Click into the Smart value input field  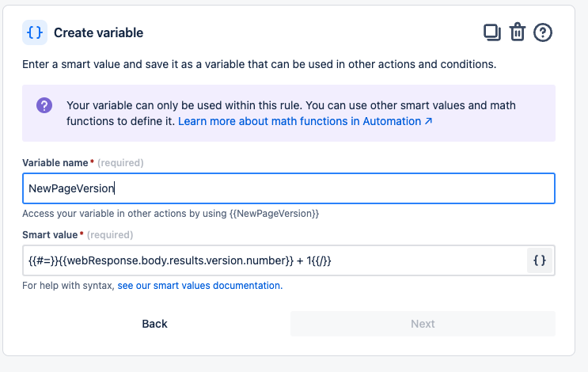(275, 260)
